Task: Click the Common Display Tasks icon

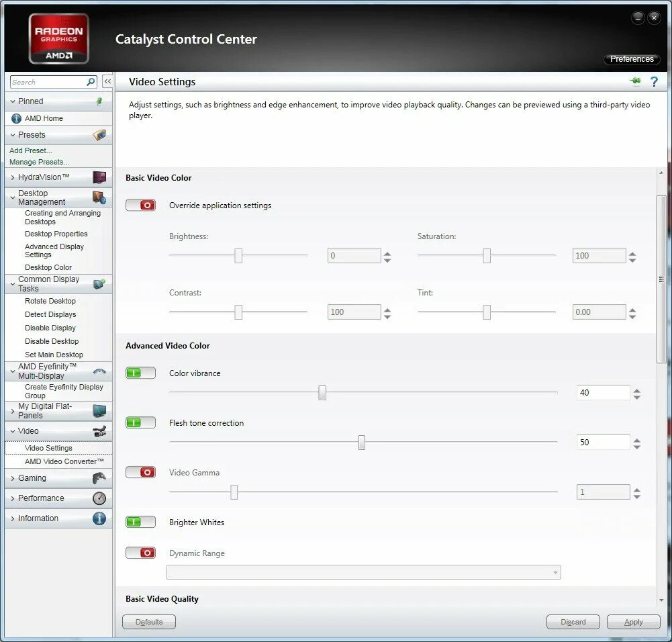Action: (x=99, y=283)
